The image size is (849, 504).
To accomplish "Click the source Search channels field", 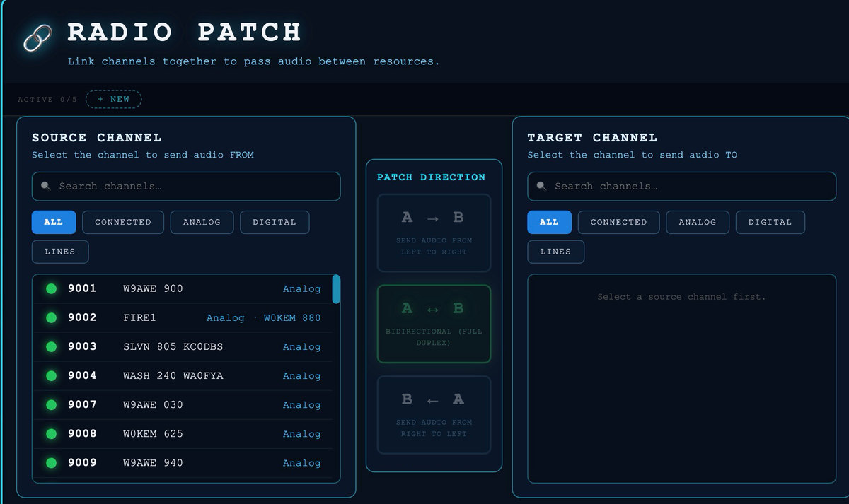I will [x=186, y=187].
